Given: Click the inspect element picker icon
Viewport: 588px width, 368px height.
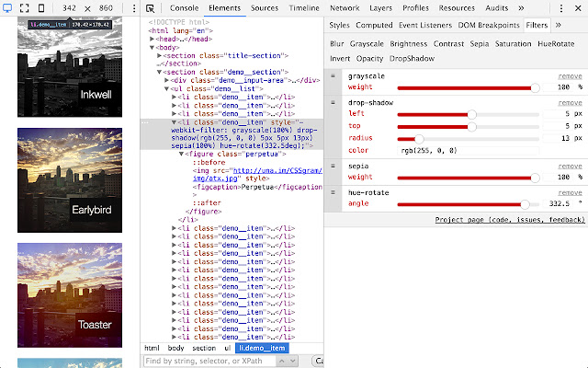Looking at the screenshot, I should [151, 8].
